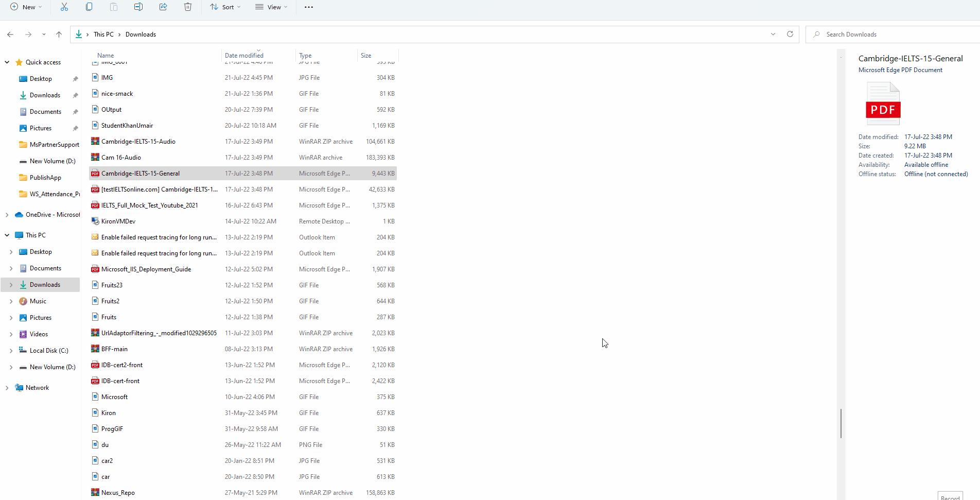Click the PDF preview thumbnail in details pane
The width and height of the screenshot is (980, 500).
click(883, 104)
